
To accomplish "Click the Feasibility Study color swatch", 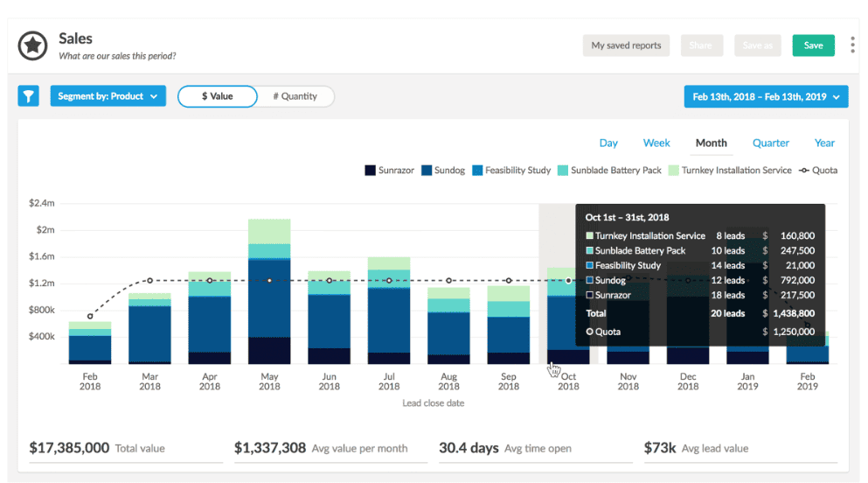I will pos(478,171).
